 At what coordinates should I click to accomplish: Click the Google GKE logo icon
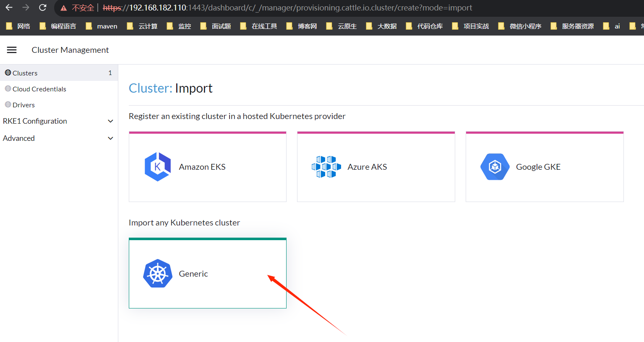point(495,167)
